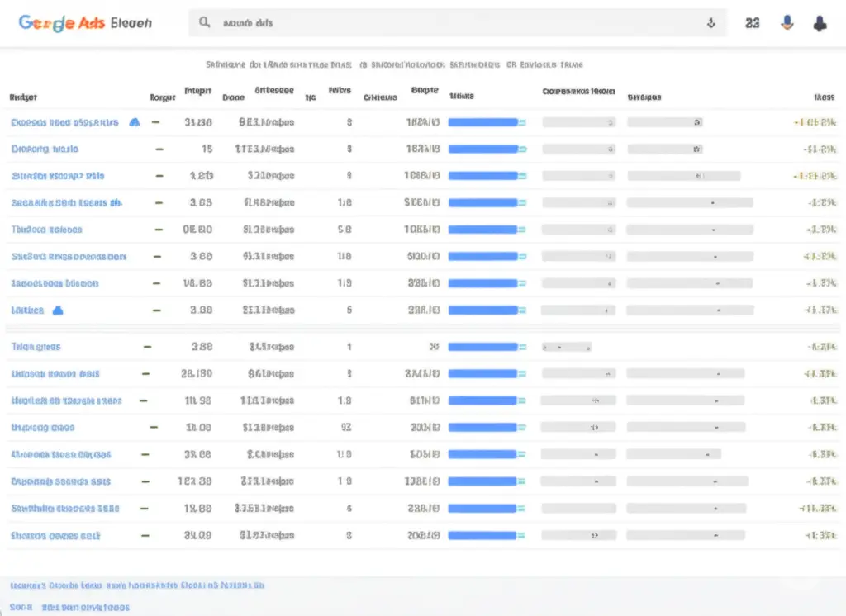Open the second campaign name link
The height and width of the screenshot is (616, 846).
[x=45, y=149]
